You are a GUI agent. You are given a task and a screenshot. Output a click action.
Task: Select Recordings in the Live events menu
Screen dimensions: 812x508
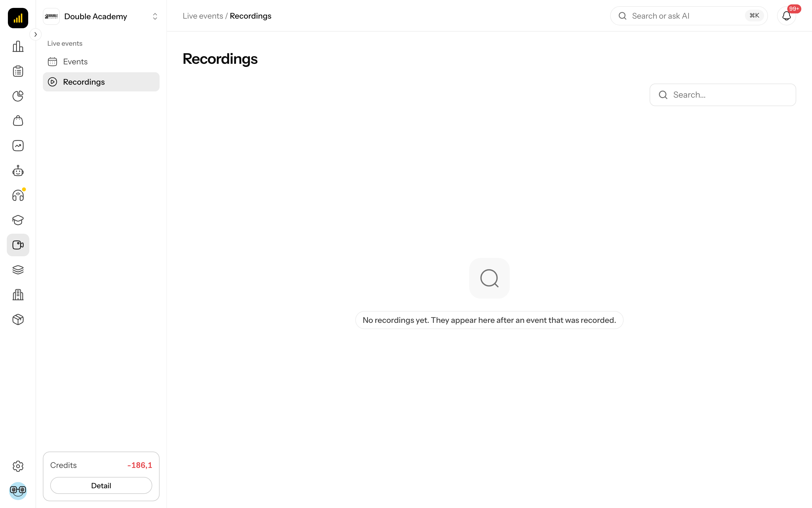101,82
